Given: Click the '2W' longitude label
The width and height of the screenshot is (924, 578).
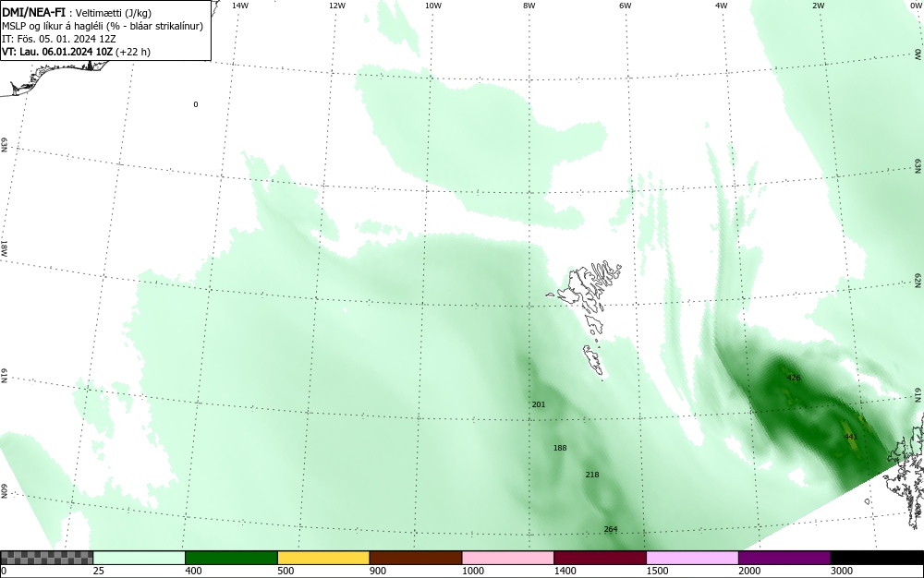Looking at the screenshot, I should [x=818, y=6].
